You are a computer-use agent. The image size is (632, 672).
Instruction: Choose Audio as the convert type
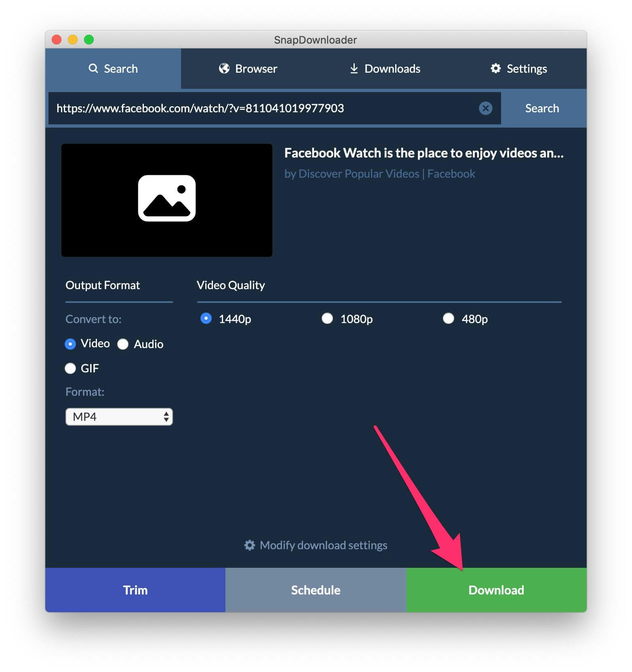coord(123,344)
